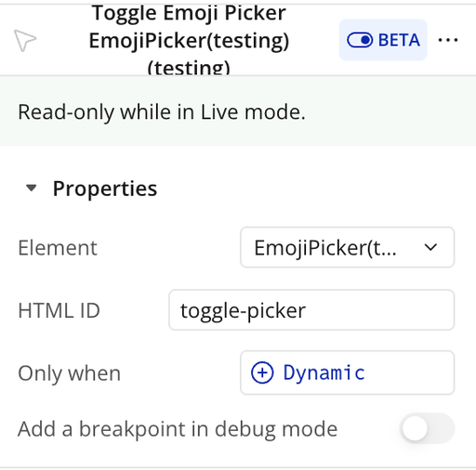Open the Element dropdown EmojiPicker(t...
476x470 pixels.
[347, 247]
